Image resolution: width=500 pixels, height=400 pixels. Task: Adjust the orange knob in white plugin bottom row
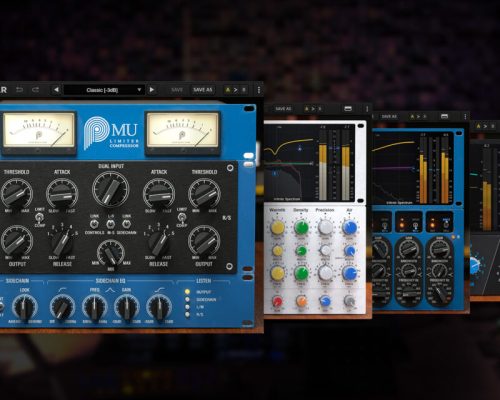301,301
